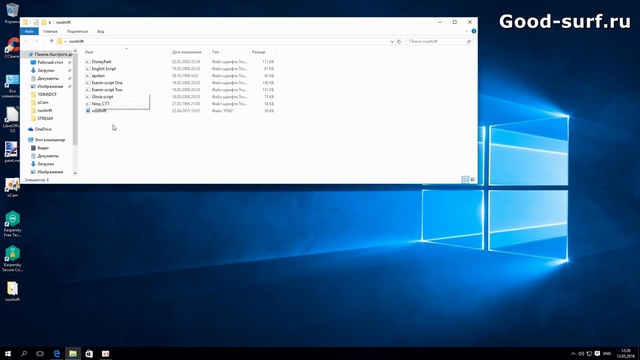Open pinned Изображения under quick access
The height and width of the screenshot is (360, 640).
click(50, 87)
